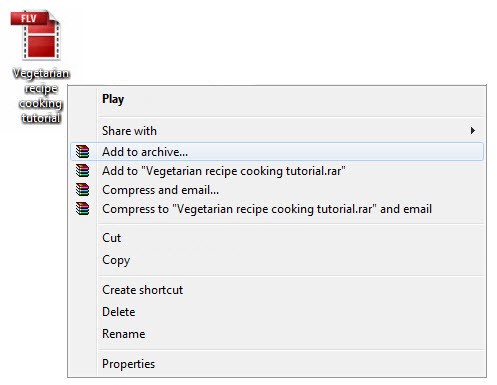This screenshot has width=497, height=385.
Task: Click WinRAR icon beside Add to archive
Action: point(82,152)
